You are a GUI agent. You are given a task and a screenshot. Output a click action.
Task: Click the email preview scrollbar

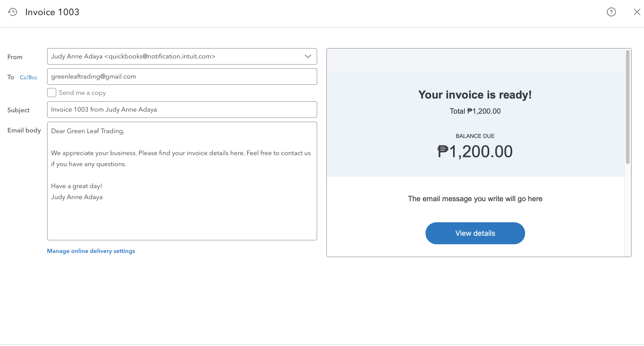coord(627,107)
